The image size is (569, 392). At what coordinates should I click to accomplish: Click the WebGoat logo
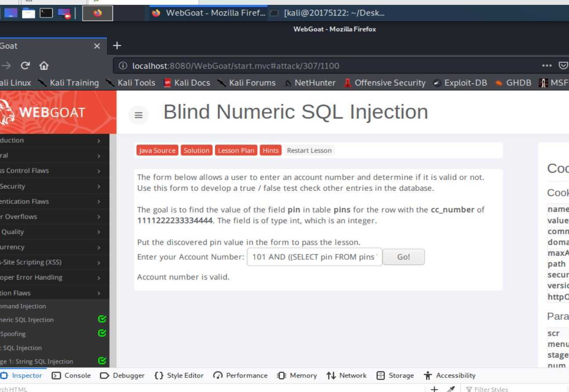click(x=44, y=112)
